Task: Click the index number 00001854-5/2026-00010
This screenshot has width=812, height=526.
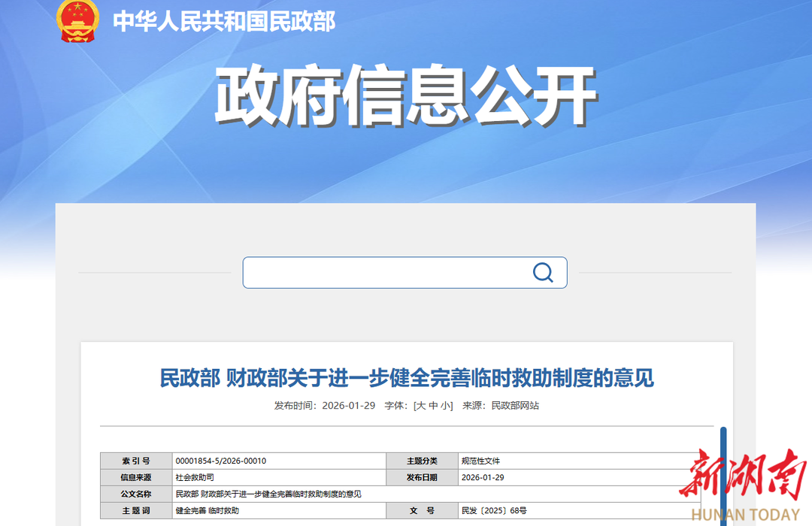Action: 220,461
